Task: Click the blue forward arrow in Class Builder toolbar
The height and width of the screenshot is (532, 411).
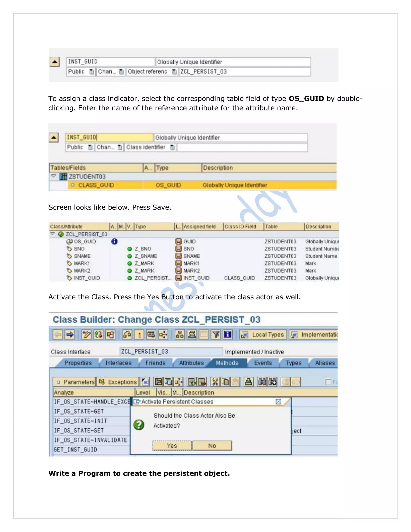Action: (x=70, y=334)
